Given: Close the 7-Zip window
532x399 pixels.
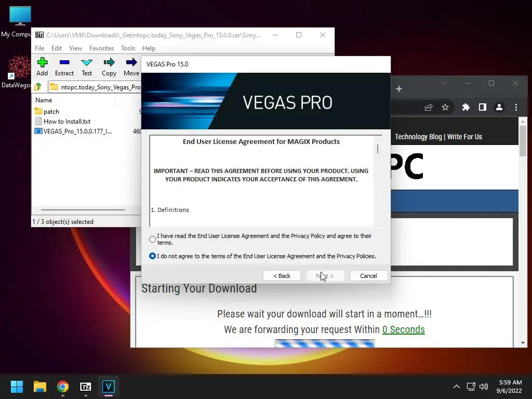Looking at the screenshot, I should [x=322, y=35].
